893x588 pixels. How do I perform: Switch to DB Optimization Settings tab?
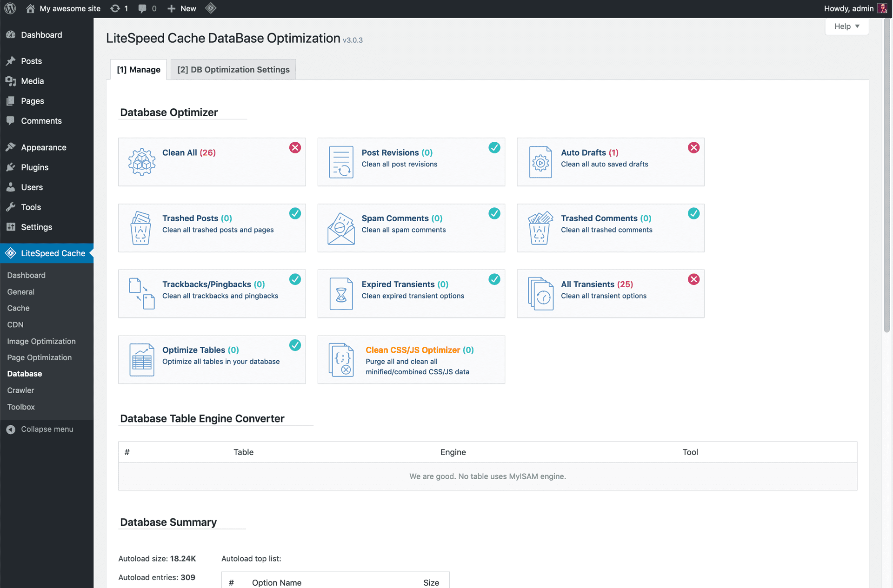pyautogui.click(x=233, y=69)
